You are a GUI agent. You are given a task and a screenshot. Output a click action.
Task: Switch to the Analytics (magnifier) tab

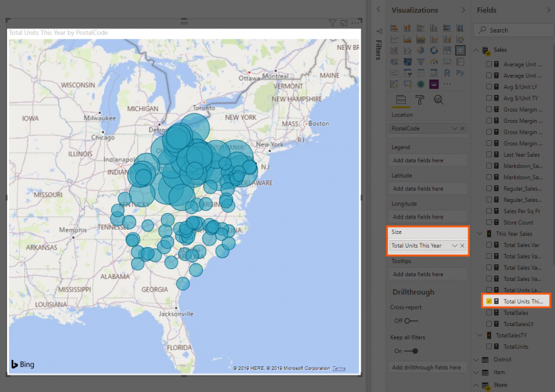[438, 100]
